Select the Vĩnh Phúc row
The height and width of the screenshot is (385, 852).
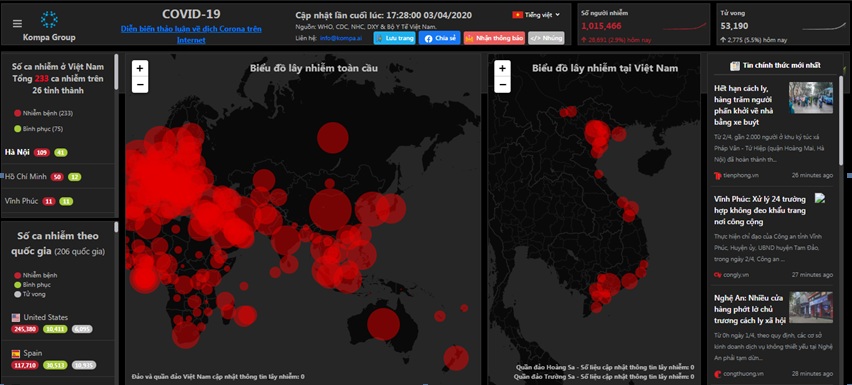pyautogui.click(x=58, y=201)
